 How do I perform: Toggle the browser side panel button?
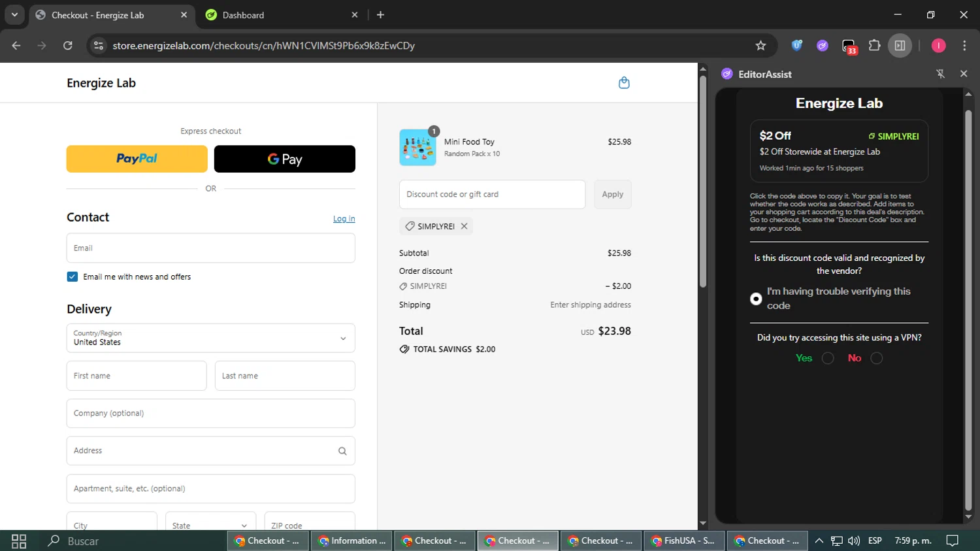click(x=900, y=45)
